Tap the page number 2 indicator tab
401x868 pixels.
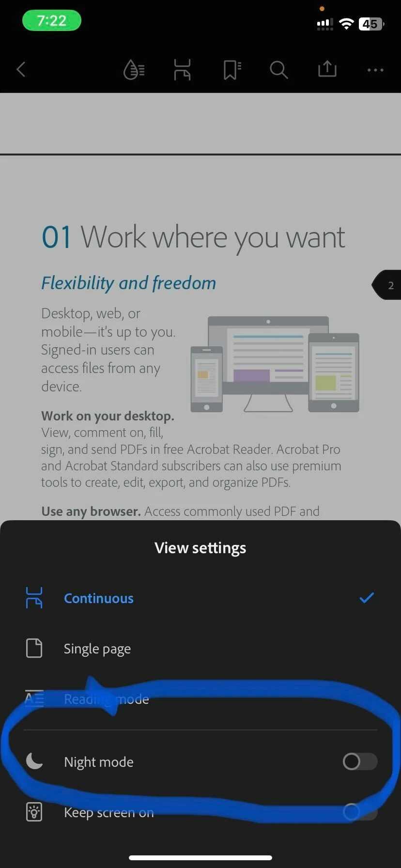point(386,285)
